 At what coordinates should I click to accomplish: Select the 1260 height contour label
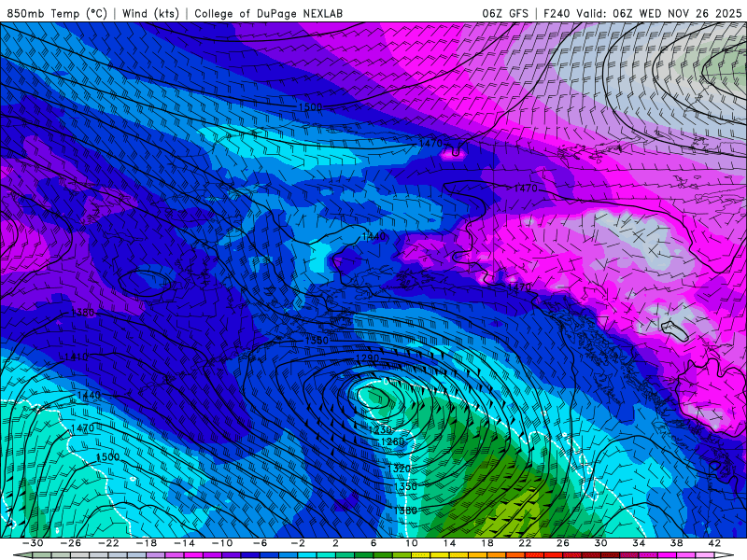pyautogui.click(x=392, y=441)
